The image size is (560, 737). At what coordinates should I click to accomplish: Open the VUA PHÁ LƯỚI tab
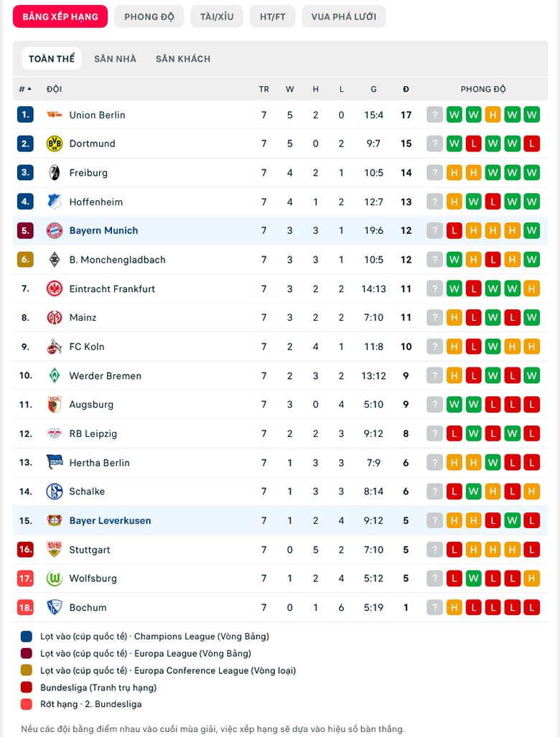click(x=344, y=17)
